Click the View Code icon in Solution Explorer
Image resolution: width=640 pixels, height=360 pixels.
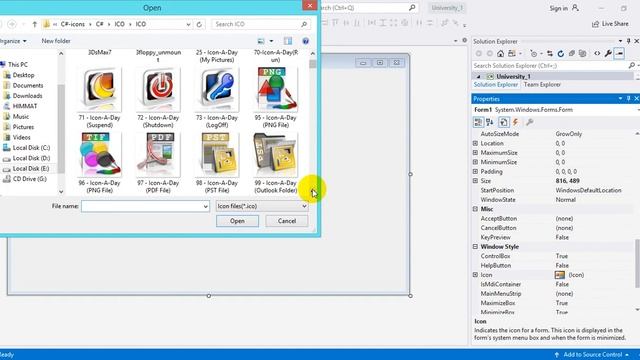pyautogui.click(x=597, y=54)
